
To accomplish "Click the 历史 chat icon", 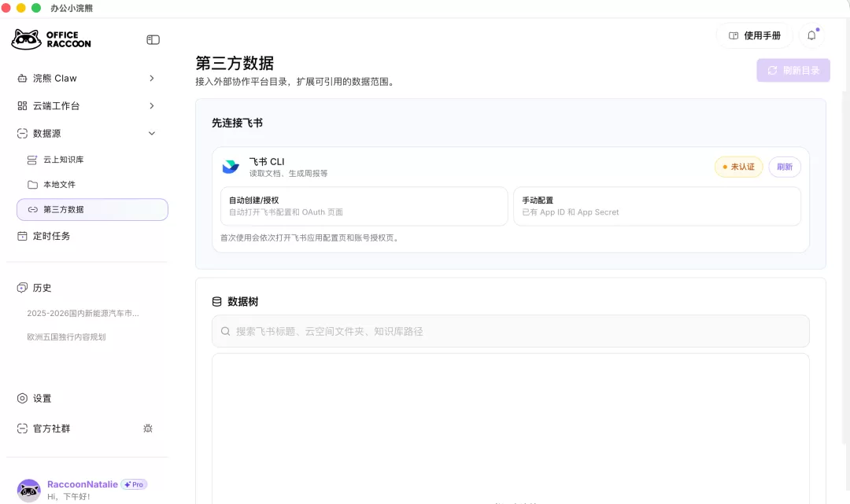I will tap(22, 288).
